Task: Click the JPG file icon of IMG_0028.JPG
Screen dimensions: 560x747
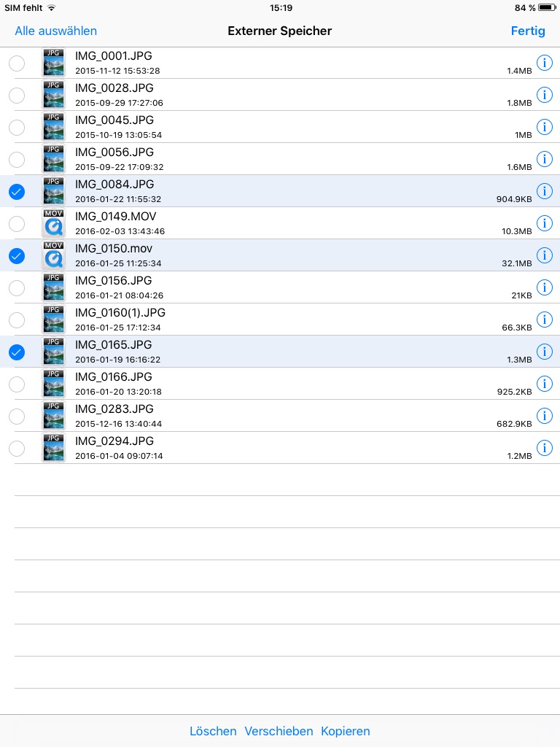Action: coord(53,95)
